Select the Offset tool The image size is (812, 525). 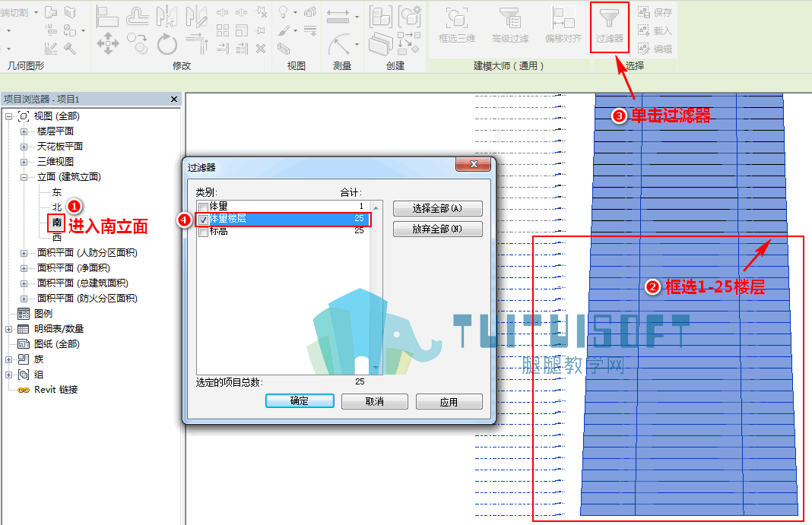pyautogui.click(x=138, y=17)
